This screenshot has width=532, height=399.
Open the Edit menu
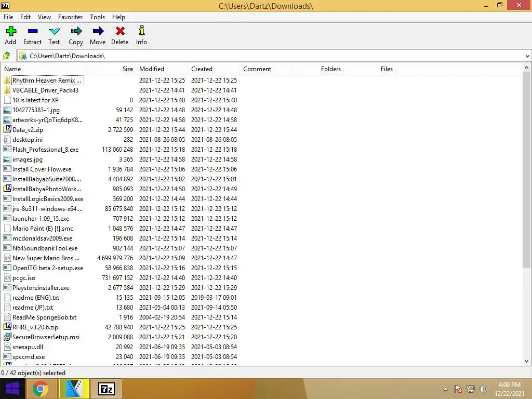click(x=25, y=17)
